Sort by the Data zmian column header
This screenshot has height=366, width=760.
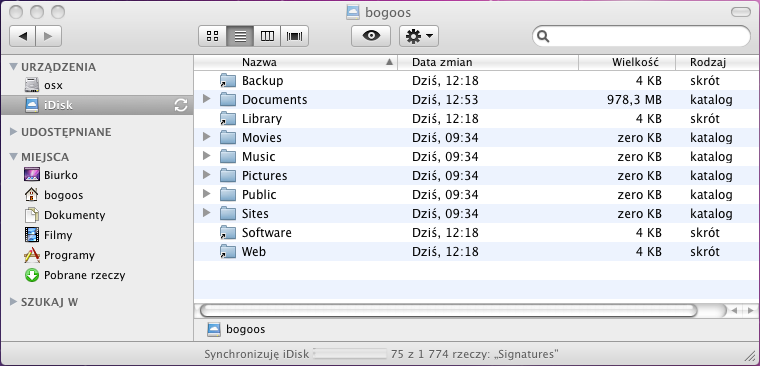click(488, 62)
